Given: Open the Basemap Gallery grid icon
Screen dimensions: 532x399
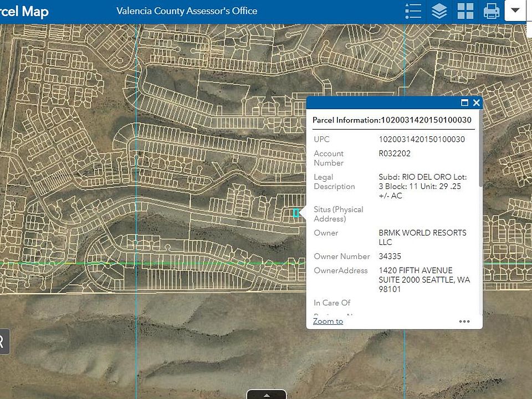Looking at the screenshot, I should [x=465, y=11].
